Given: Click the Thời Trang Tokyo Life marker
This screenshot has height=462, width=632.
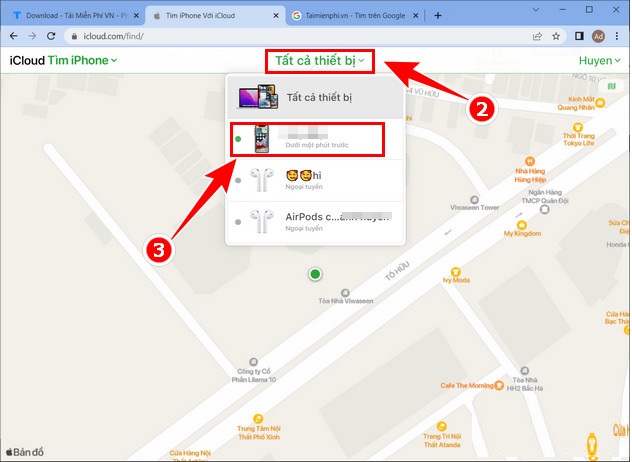Looking at the screenshot, I should coord(578,128).
